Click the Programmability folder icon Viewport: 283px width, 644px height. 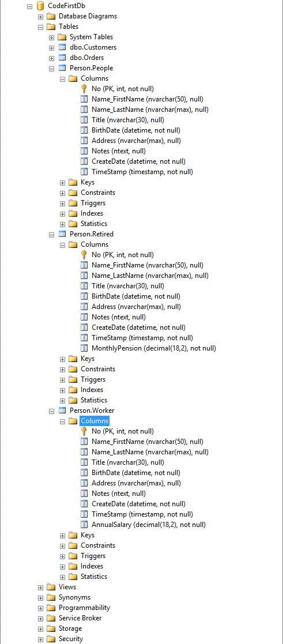click(x=51, y=608)
